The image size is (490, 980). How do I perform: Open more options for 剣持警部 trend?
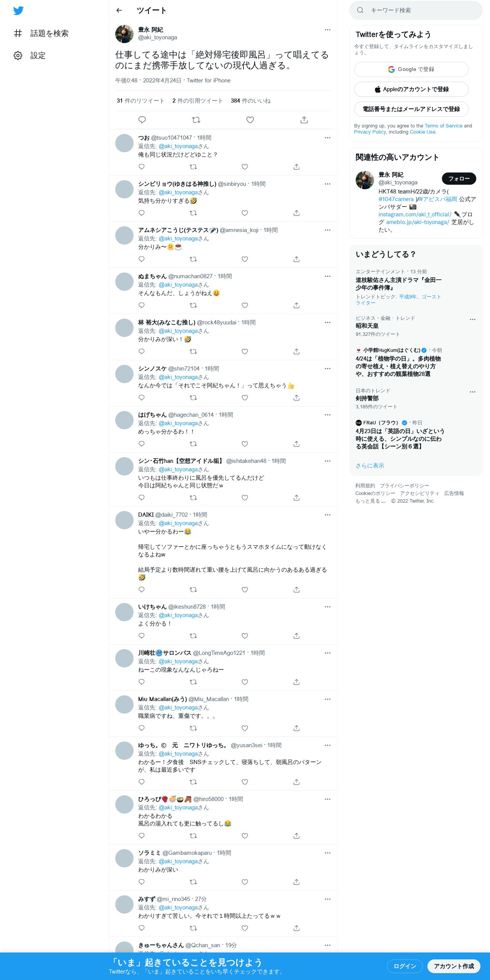[x=472, y=392]
